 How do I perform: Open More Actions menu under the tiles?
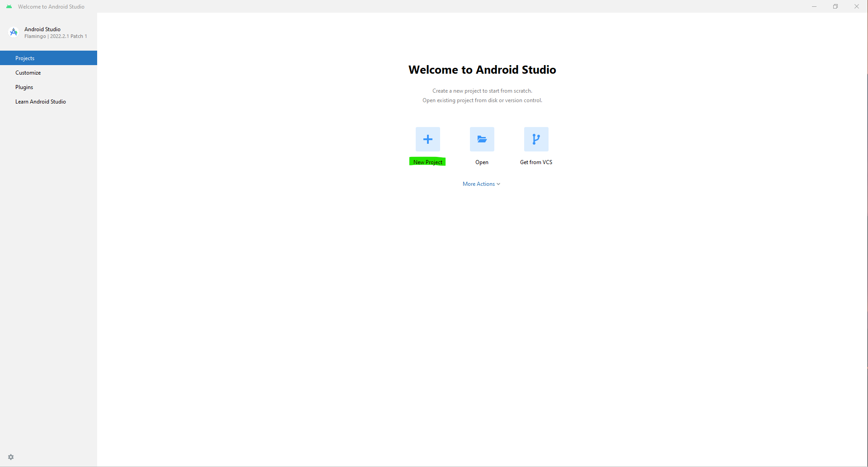[x=481, y=184]
